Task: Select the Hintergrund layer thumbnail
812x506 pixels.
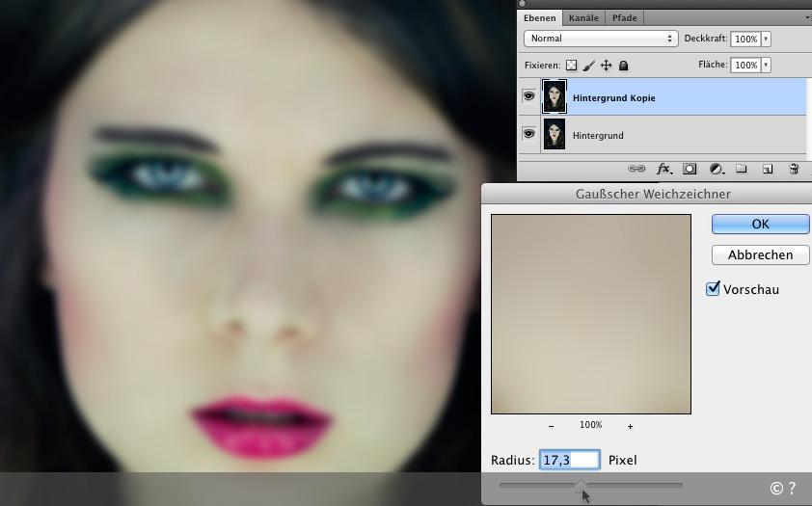Action: coord(555,134)
